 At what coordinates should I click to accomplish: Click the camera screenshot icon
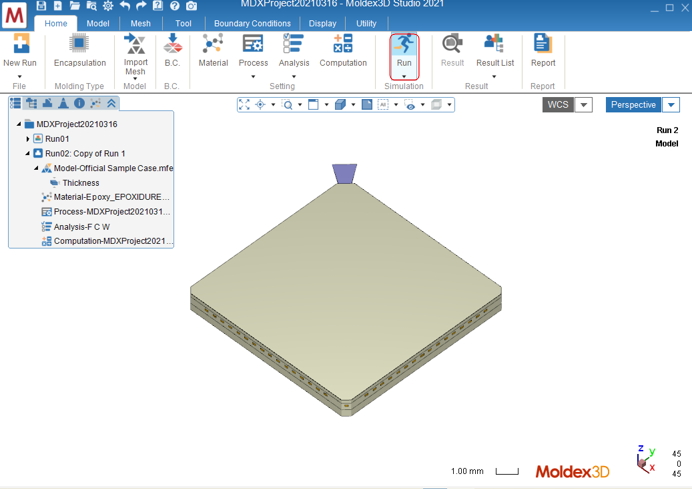pyautogui.click(x=192, y=5)
